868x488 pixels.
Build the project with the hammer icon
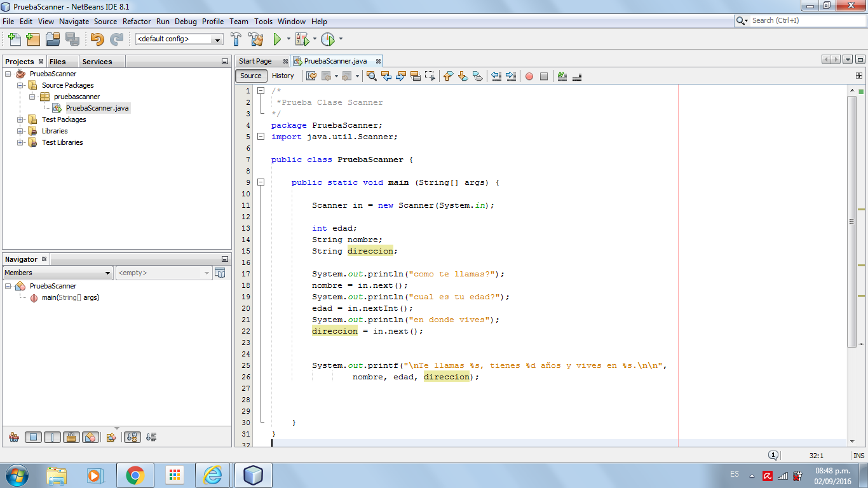(236, 39)
